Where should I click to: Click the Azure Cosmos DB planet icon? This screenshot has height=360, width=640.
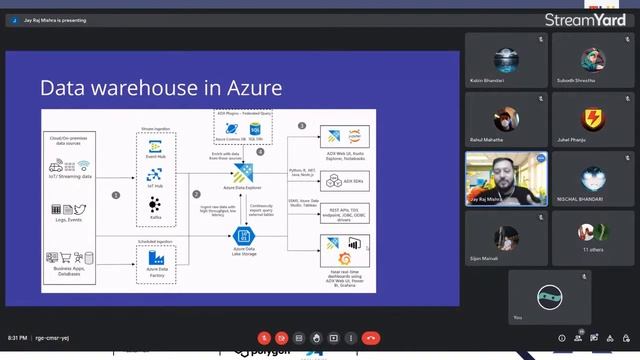pos(232,129)
